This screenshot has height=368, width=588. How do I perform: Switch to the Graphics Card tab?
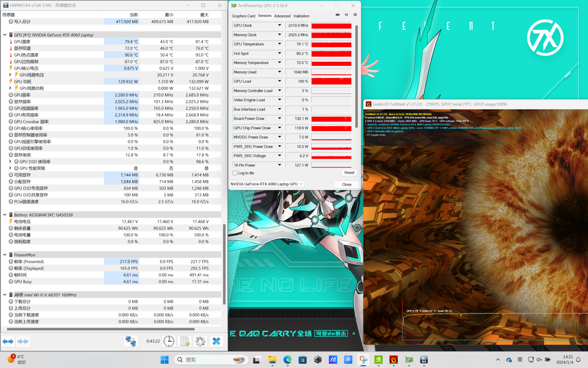pyautogui.click(x=243, y=16)
